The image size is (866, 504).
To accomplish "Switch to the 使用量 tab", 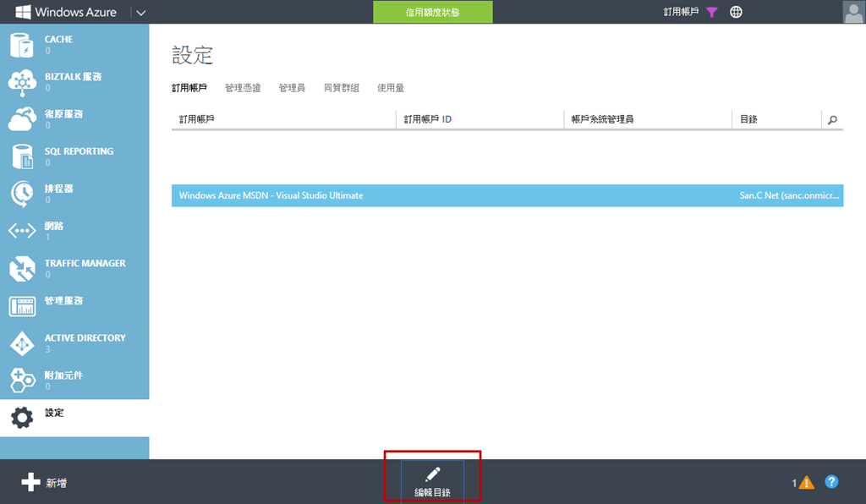I will click(391, 88).
